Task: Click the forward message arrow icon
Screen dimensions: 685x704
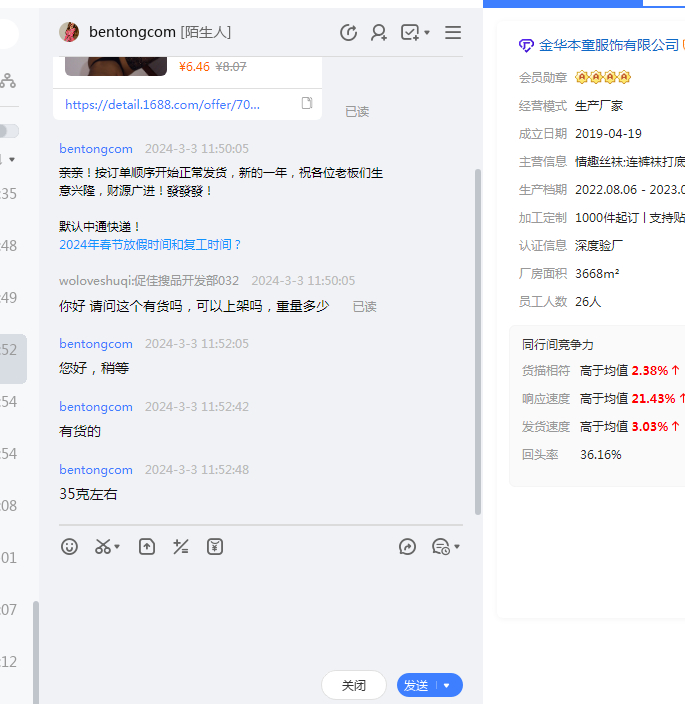Action: (x=408, y=546)
